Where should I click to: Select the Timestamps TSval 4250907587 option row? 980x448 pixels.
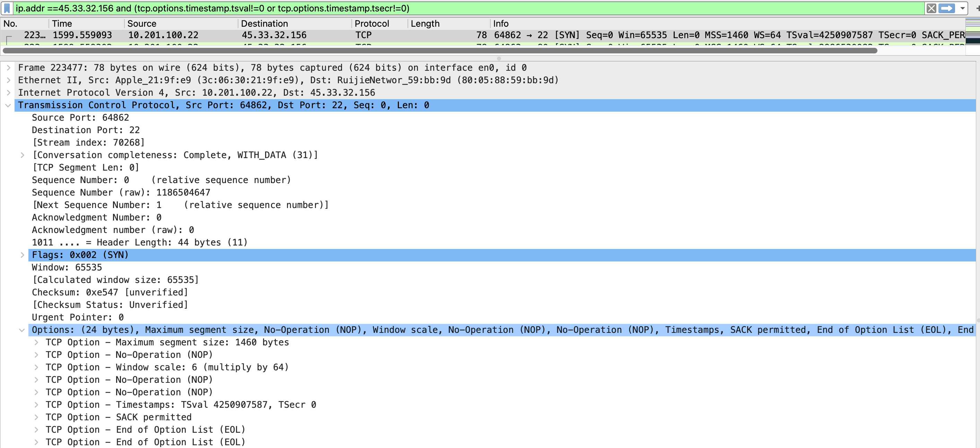(181, 405)
